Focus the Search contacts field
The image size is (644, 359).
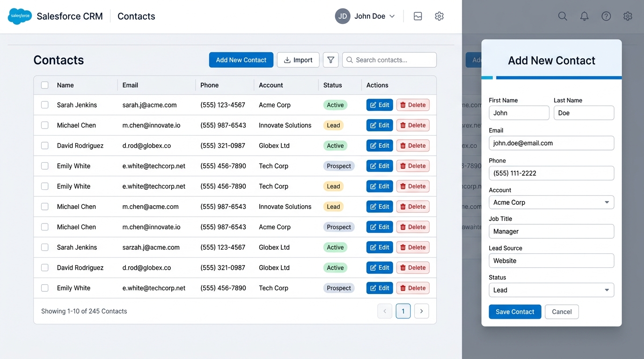pyautogui.click(x=389, y=60)
